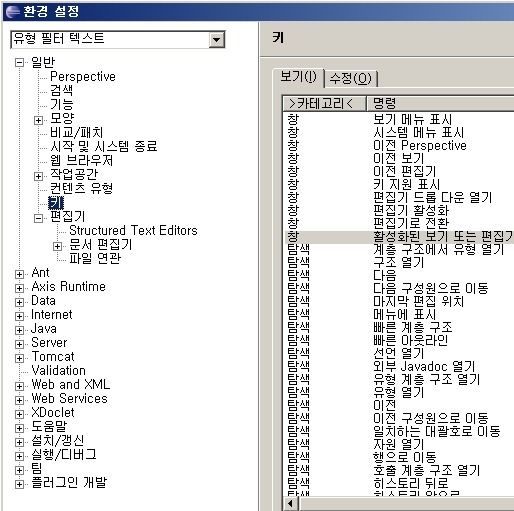Select 비교/패치 tree item

click(77, 132)
